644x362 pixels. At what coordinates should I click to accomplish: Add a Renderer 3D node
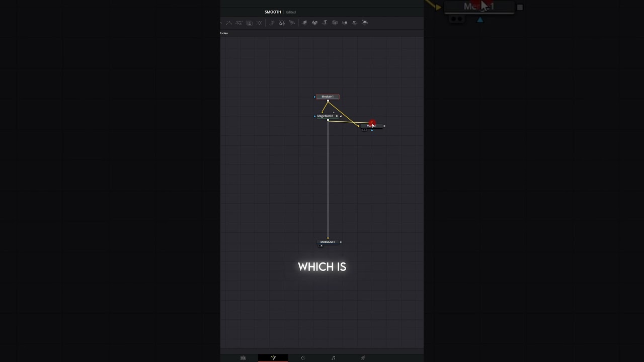tap(365, 23)
